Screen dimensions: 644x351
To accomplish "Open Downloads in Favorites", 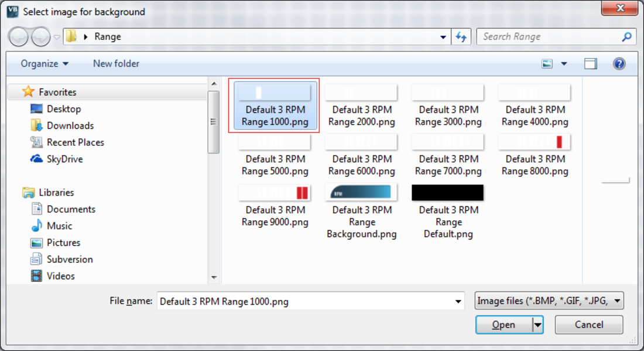I will point(70,126).
